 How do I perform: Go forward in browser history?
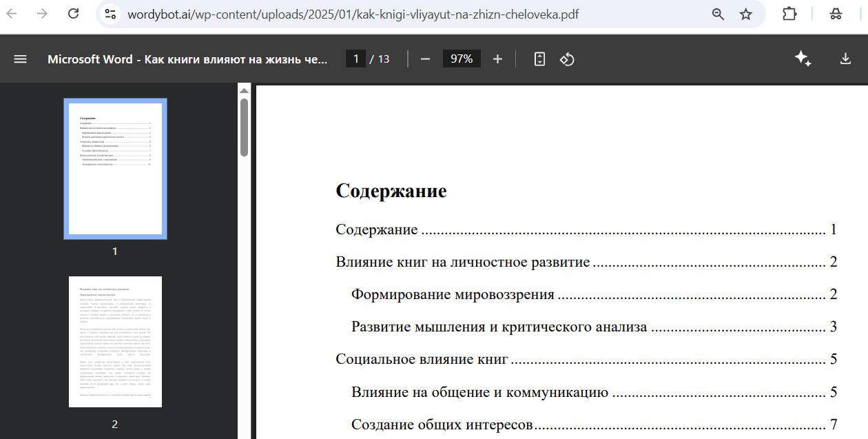pos(42,14)
